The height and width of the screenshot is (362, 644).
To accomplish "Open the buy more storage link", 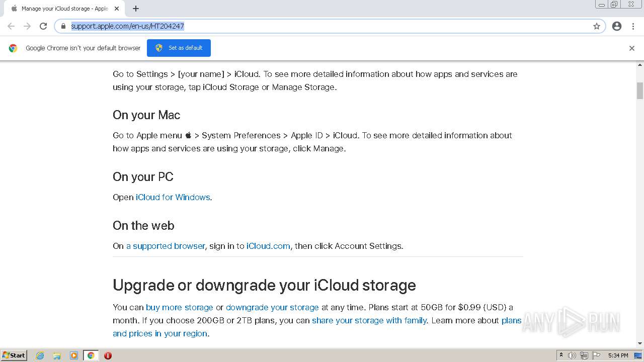I will click(x=180, y=307).
